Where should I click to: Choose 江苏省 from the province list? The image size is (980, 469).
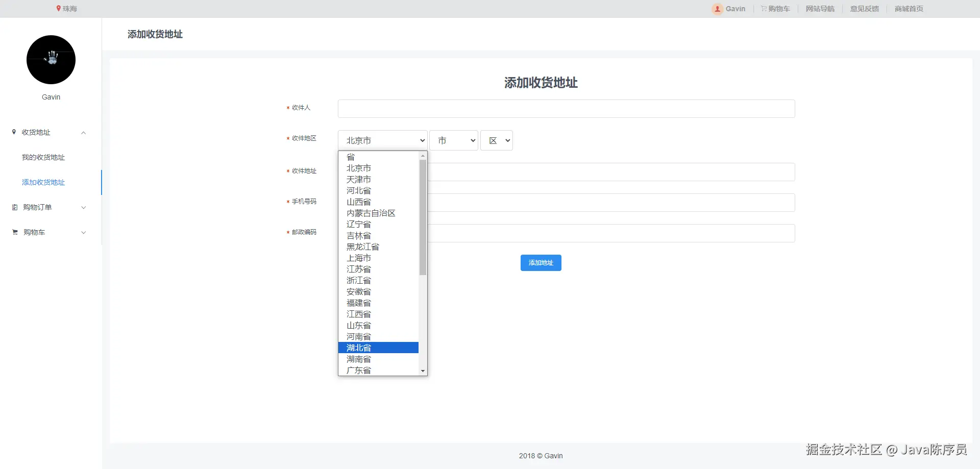(378, 269)
